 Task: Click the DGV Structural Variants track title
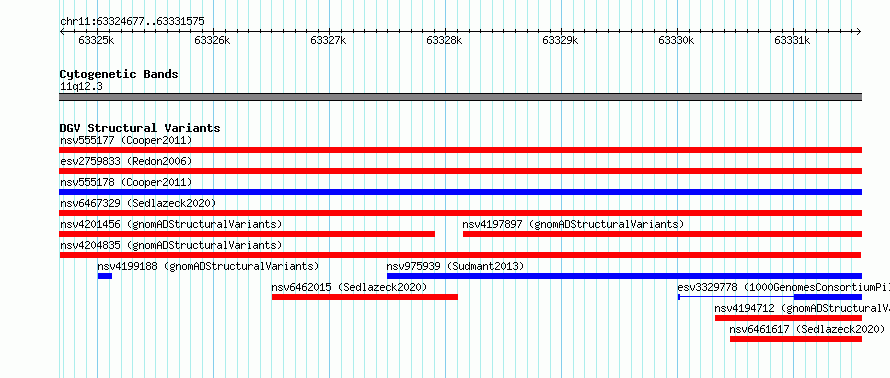[140, 128]
